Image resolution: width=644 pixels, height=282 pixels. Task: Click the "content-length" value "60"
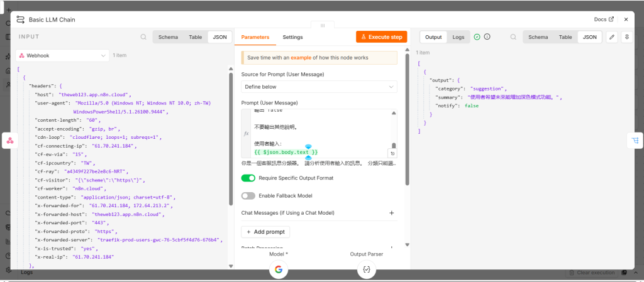[x=91, y=120]
